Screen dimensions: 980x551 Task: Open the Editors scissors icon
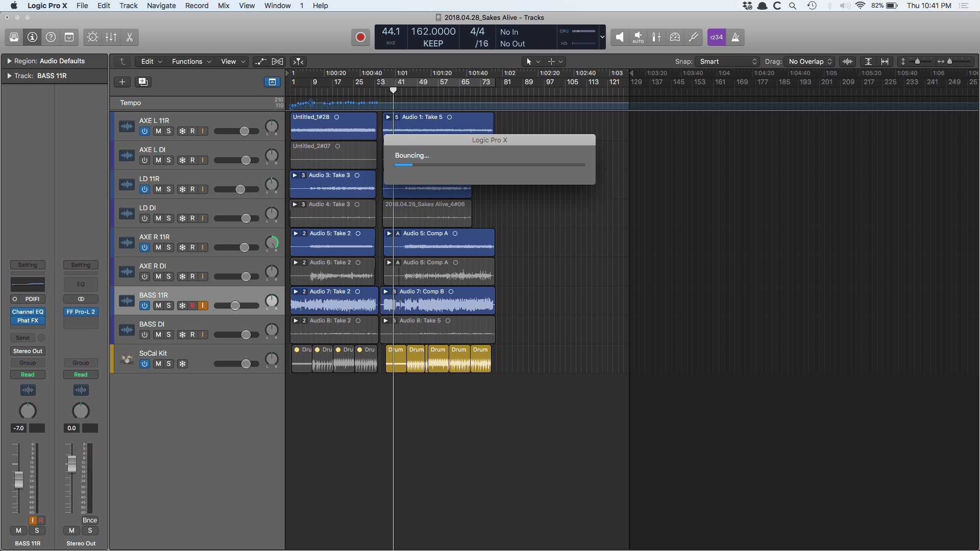coord(129,37)
